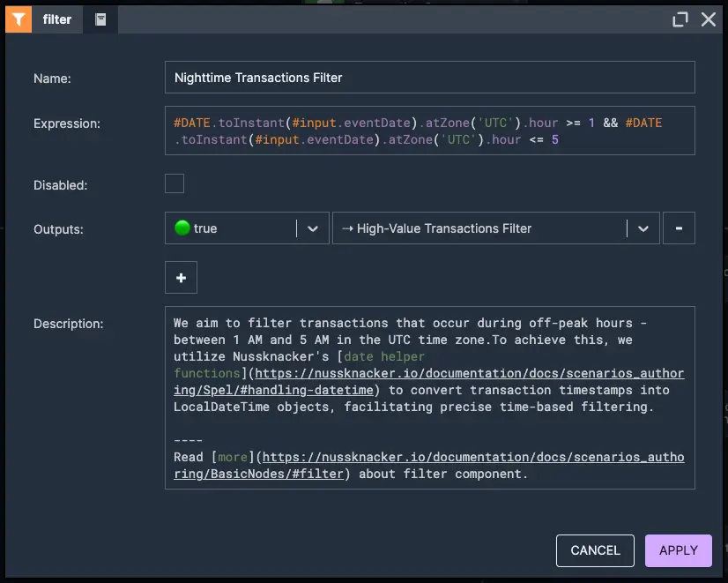Screen dimensions: 728x583
Task: Open the handling-datetime documentation link
Action: (428, 381)
